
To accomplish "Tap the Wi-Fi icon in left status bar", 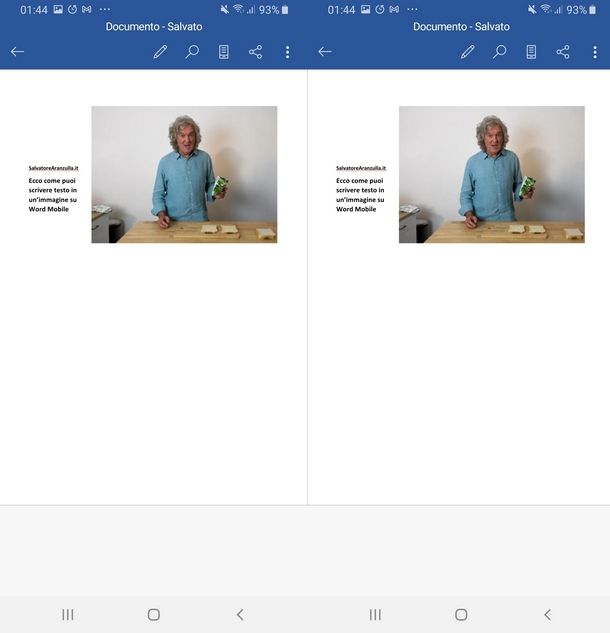I will (239, 9).
